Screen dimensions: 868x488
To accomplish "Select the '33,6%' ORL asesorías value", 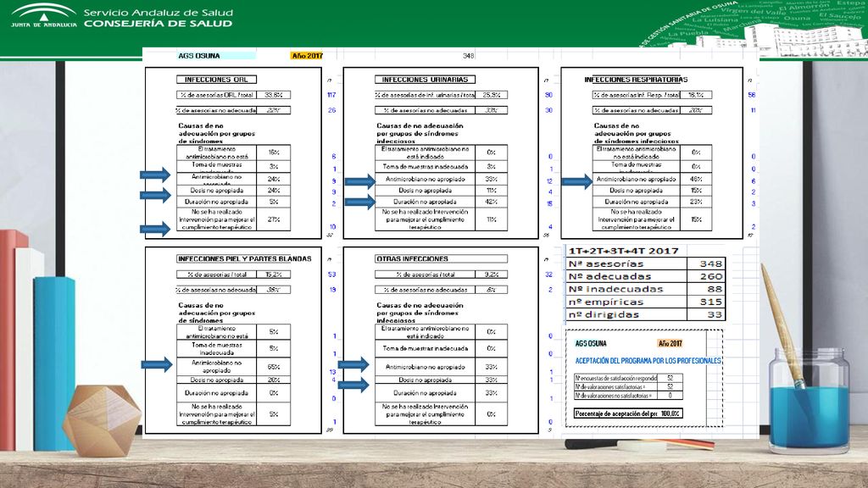I will coord(274,95).
